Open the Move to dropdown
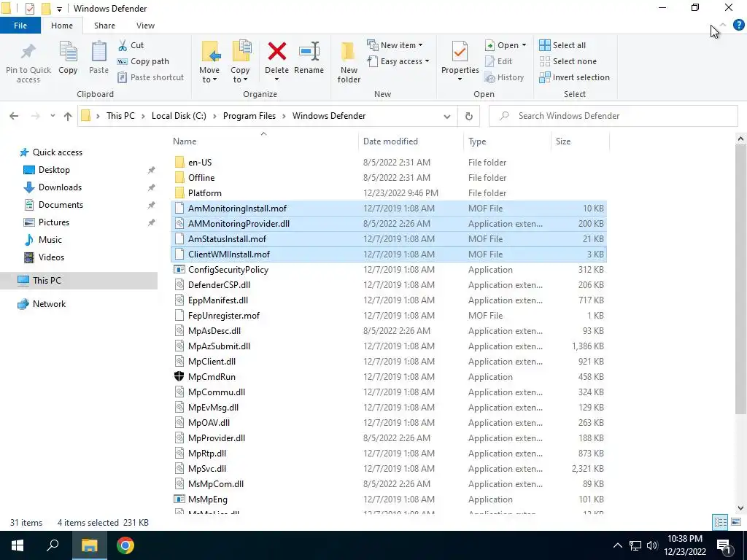This screenshot has width=747, height=560. (x=209, y=75)
